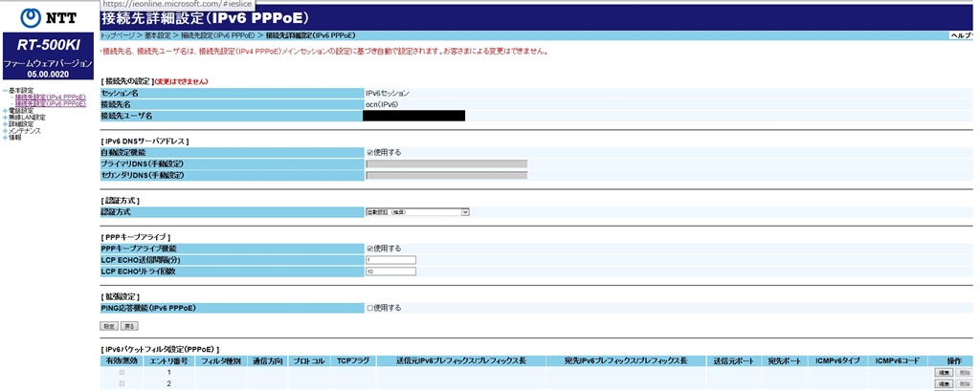Screen dimensions: 980x391
Task: Go to 接続先設定(IPv6 PPPoE) breadcrumb link
Action: click(216, 35)
